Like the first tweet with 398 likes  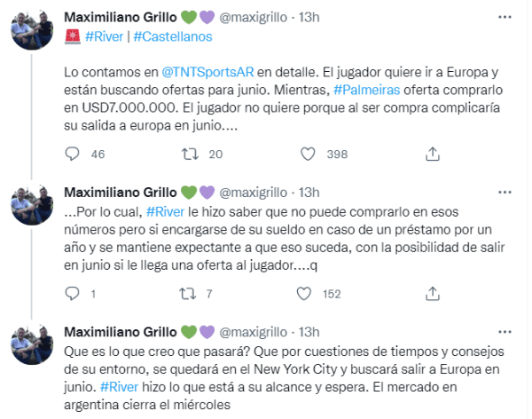click(308, 154)
